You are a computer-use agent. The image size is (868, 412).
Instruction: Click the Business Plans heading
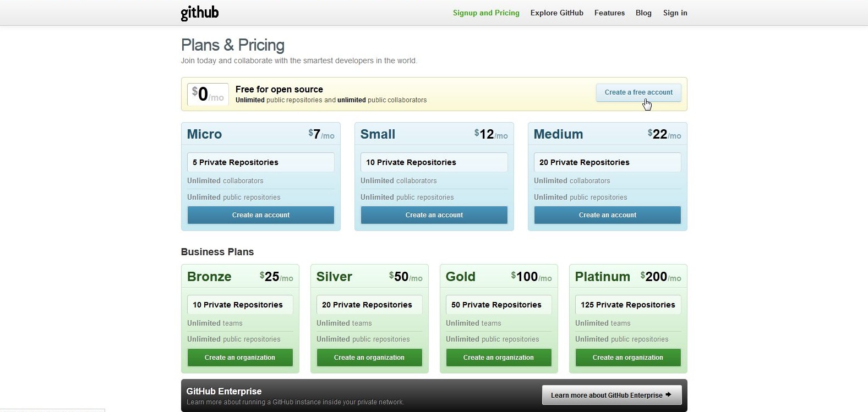pyautogui.click(x=217, y=252)
